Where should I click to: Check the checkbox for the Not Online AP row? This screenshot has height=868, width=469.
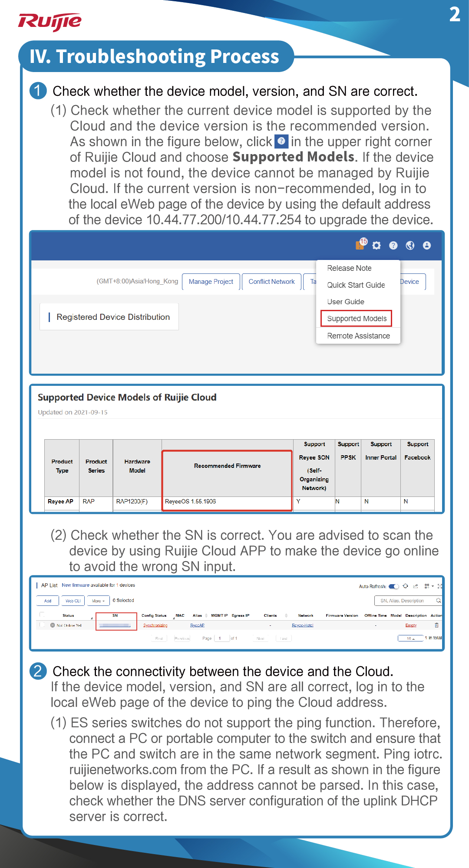[x=42, y=625]
